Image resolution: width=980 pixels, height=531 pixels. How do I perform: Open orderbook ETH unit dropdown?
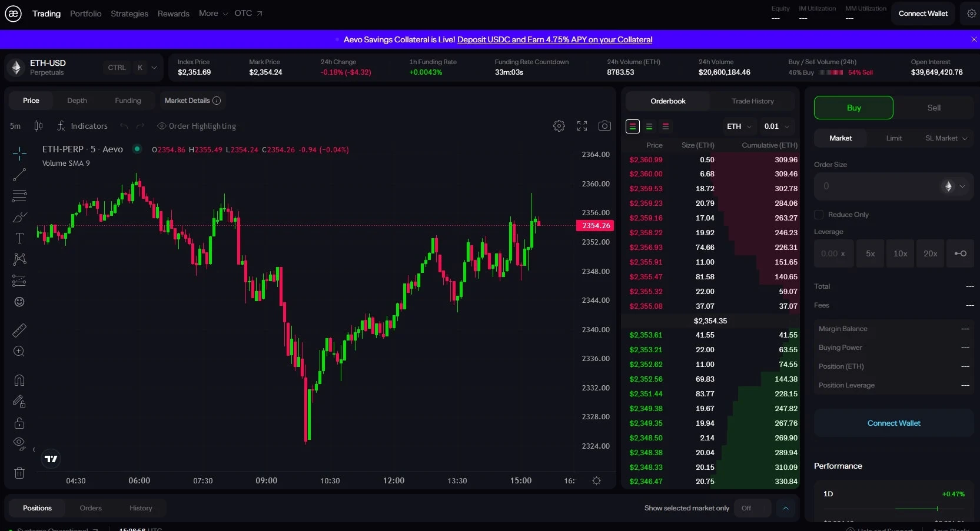point(739,126)
